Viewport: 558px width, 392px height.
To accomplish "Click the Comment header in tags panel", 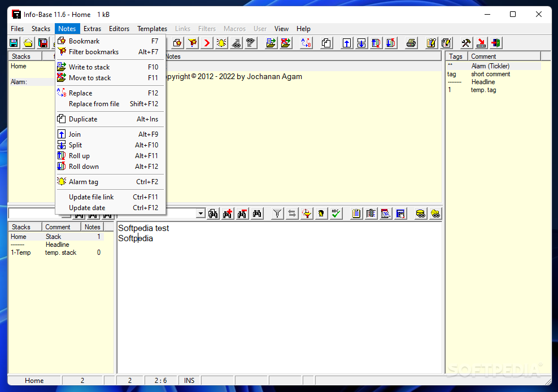I will pos(504,56).
